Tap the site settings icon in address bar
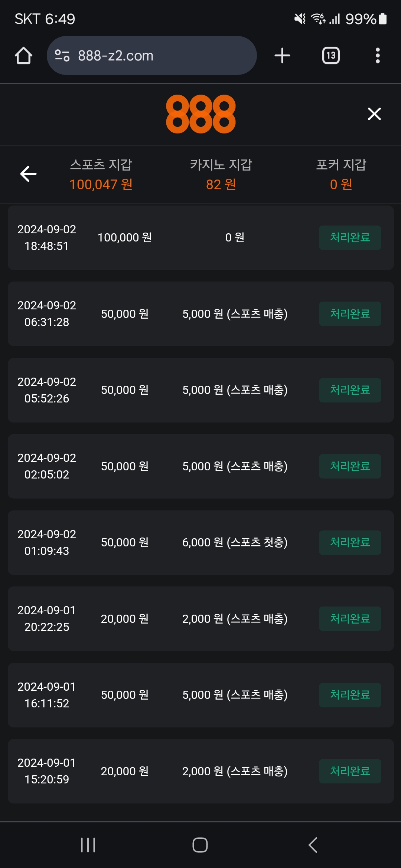401x868 pixels. (62, 56)
